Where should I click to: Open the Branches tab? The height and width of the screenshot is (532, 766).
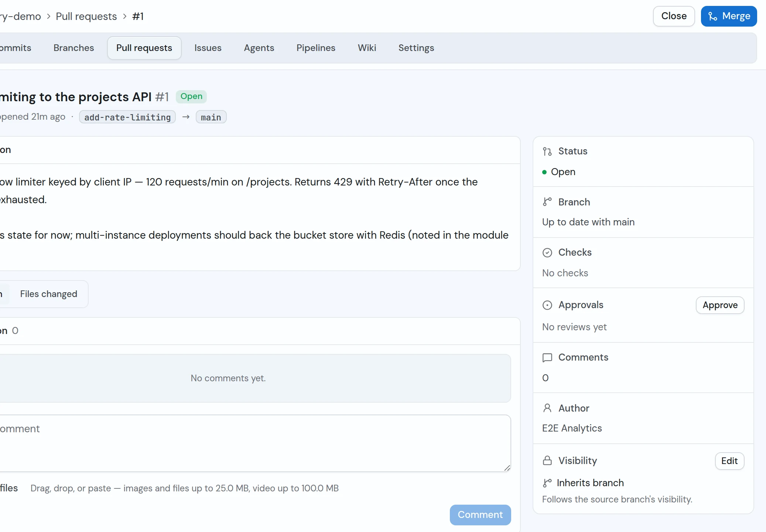(x=74, y=48)
